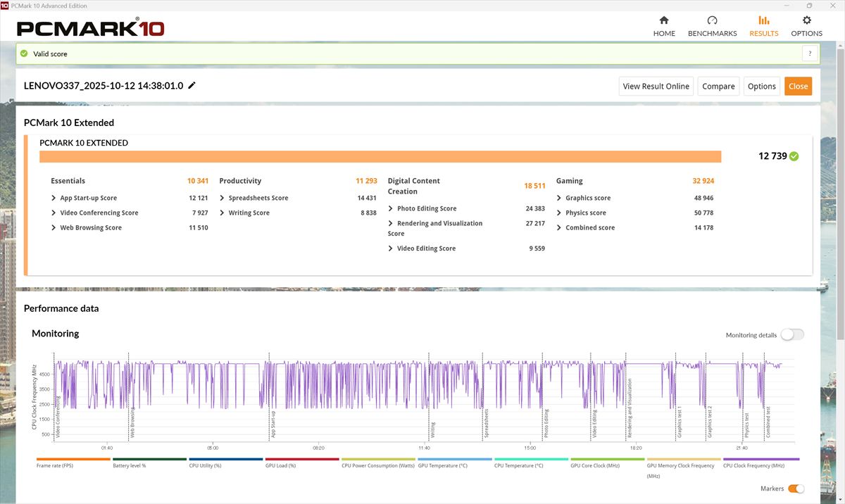Click the CPU Clock Frequency legend swatch
The width and height of the screenshot is (845, 504).
click(x=760, y=459)
